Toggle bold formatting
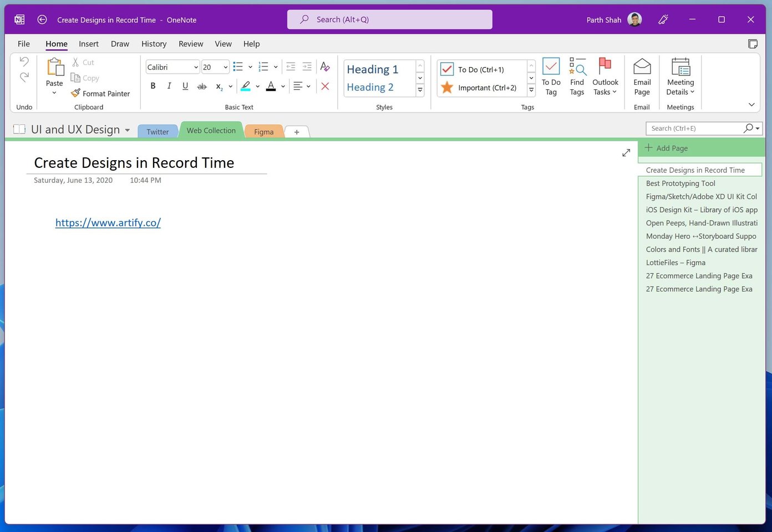Viewport: 772px width, 532px height. tap(153, 86)
